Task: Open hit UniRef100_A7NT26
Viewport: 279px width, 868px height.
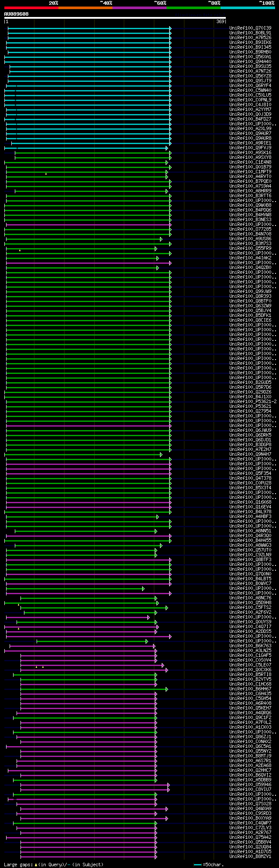Action: click(250, 71)
